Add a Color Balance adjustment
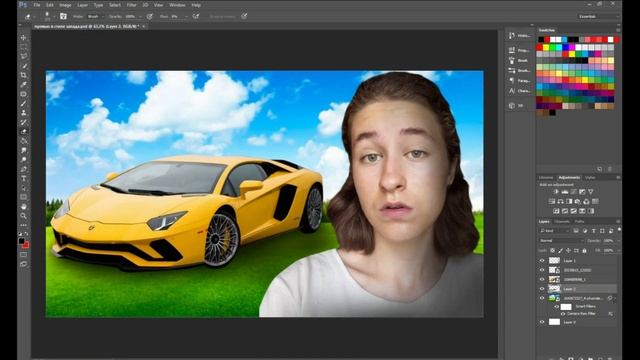The height and width of the screenshot is (360, 640). pos(560,201)
